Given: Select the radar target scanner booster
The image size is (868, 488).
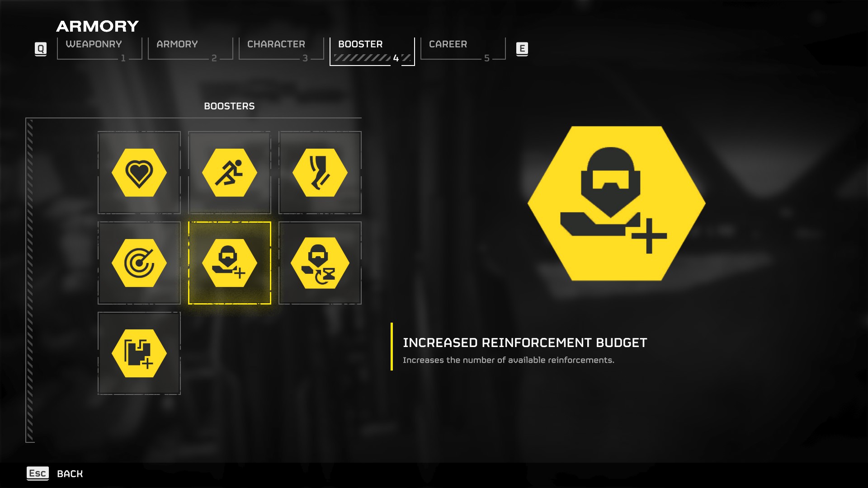Looking at the screenshot, I should pos(139,263).
